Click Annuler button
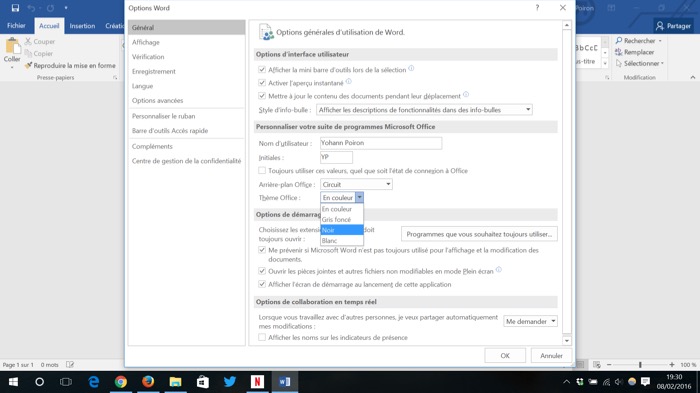Screen dimensions: 700x393 [551, 355]
